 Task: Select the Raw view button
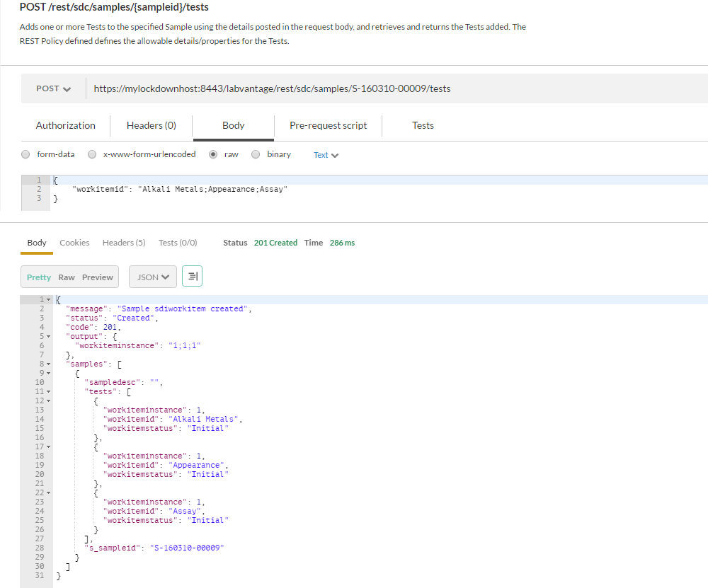click(67, 277)
